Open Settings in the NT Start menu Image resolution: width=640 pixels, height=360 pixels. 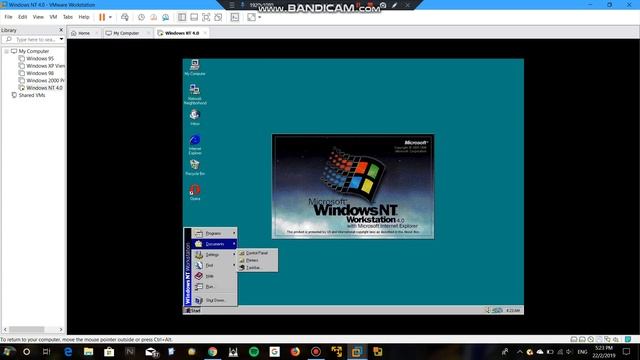click(214, 255)
